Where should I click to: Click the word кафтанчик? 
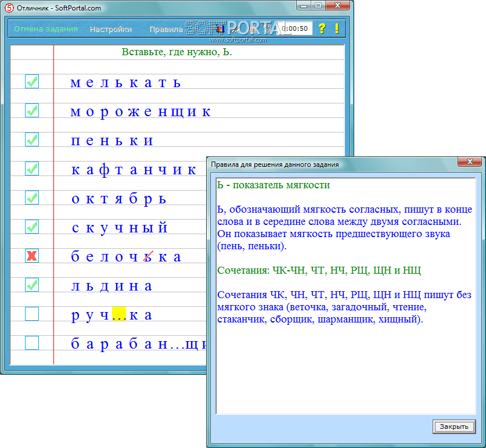(x=134, y=170)
